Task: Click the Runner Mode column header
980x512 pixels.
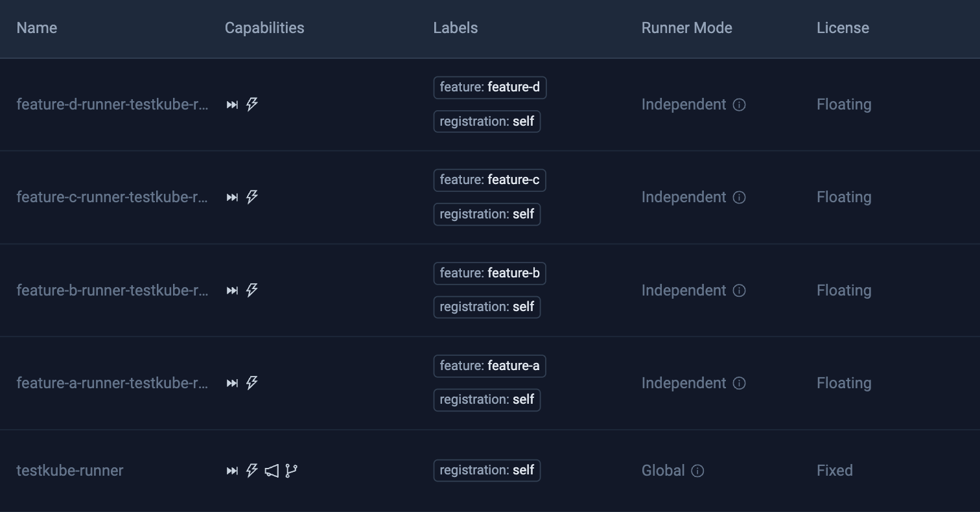Action: pyautogui.click(x=687, y=28)
